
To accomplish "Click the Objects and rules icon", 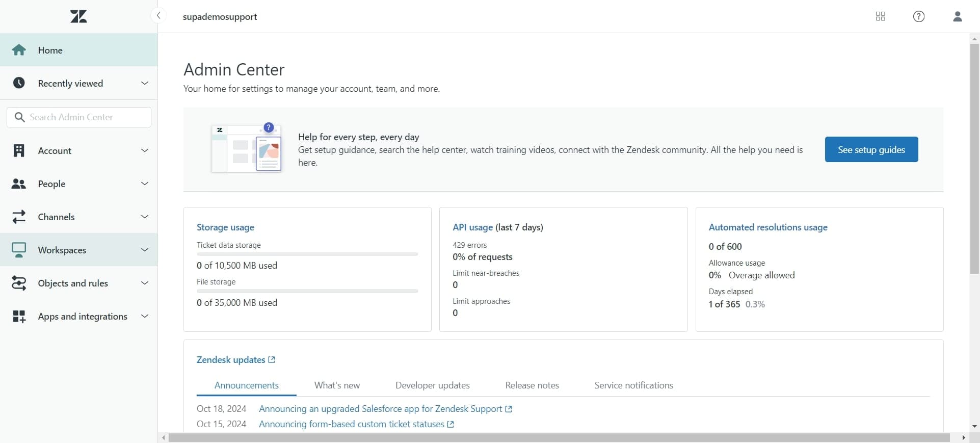I will tap(19, 283).
